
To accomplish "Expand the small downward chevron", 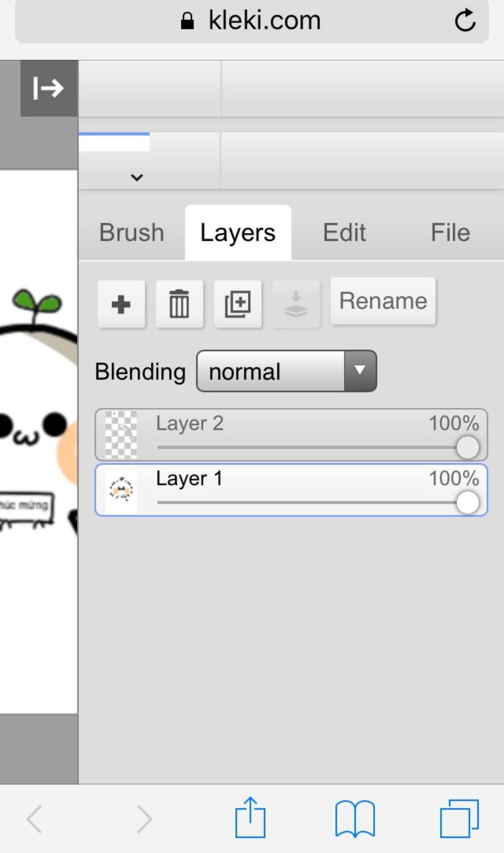I will [x=137, y=177].
